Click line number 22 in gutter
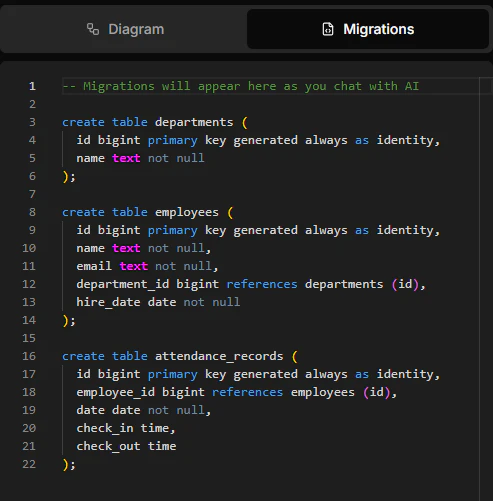 (29, 464)
